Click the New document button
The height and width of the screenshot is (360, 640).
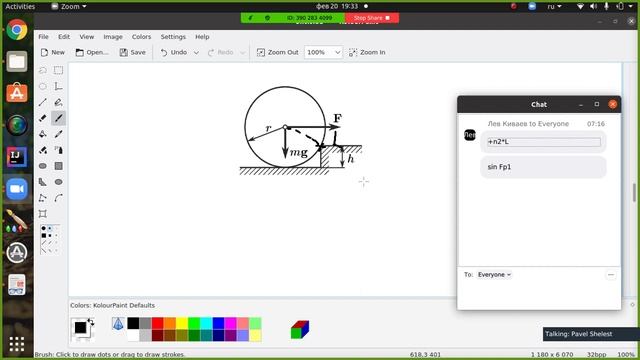[x=53, y=52]
